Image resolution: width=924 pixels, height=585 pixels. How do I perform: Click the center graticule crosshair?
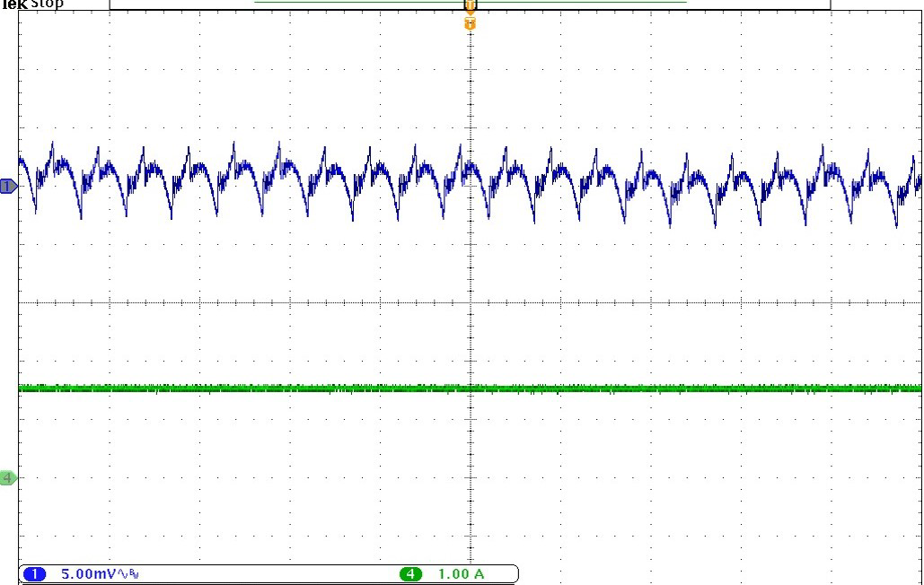click(x=470, y=301)
